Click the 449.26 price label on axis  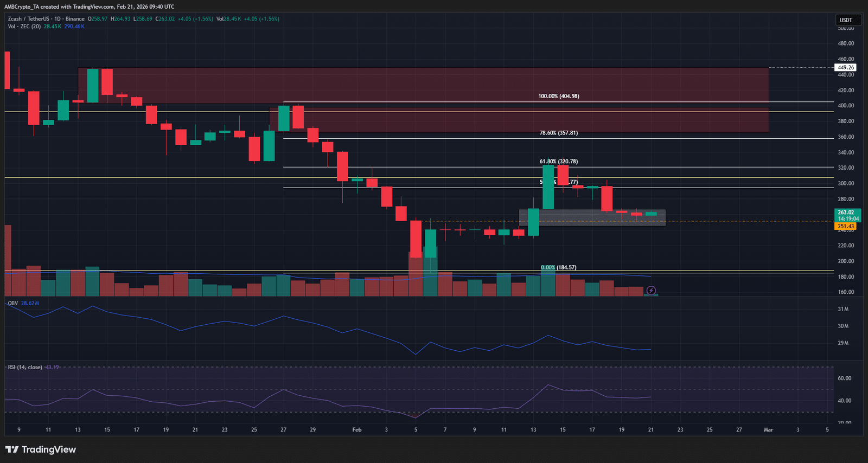coord(845,68)
